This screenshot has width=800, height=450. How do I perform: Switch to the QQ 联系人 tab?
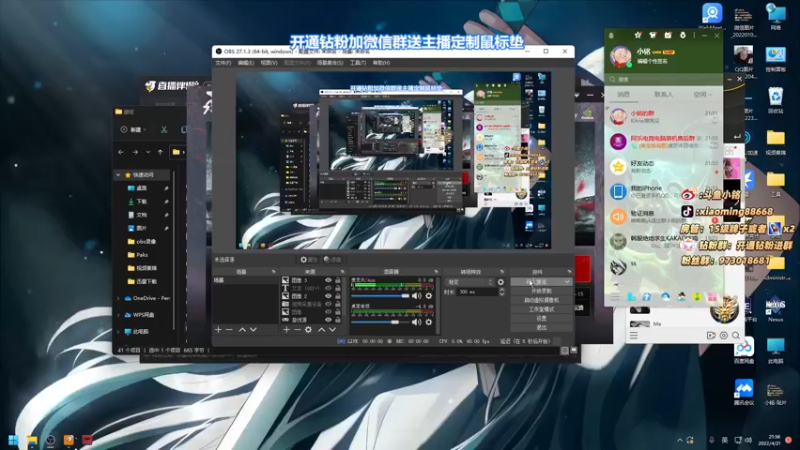point(663,94)
